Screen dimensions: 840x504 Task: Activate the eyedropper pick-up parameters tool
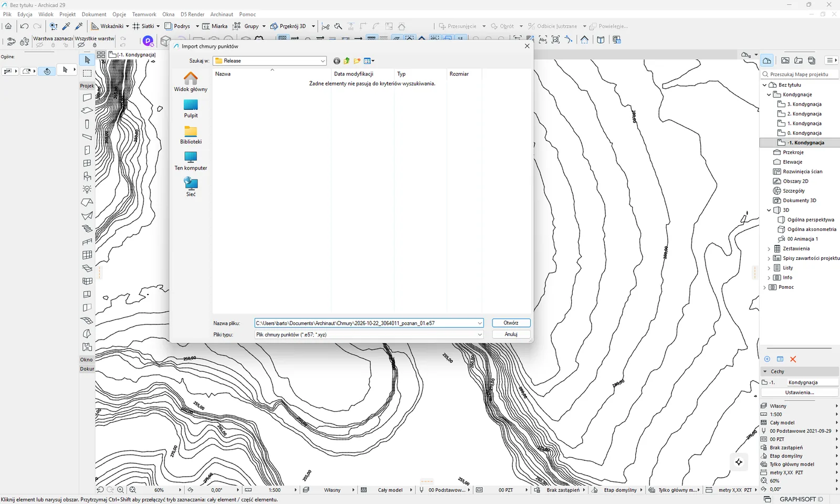[66, 26]
